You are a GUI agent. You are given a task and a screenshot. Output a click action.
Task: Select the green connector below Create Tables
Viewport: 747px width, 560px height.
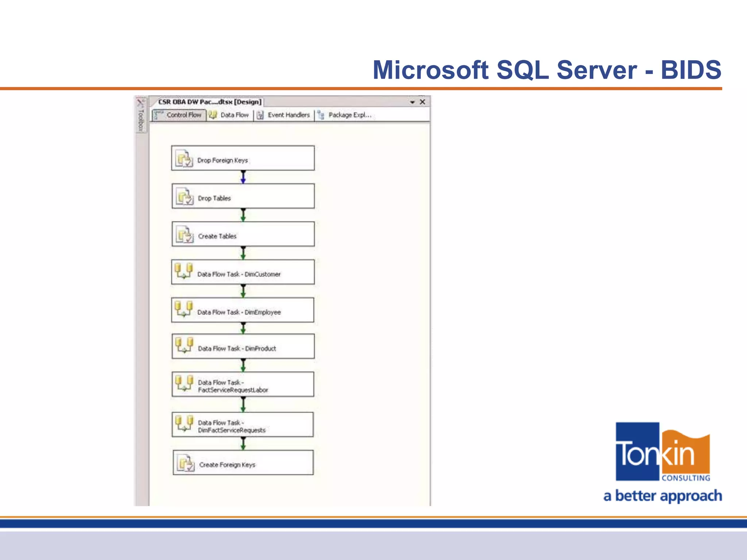click(x=243, y=253)
